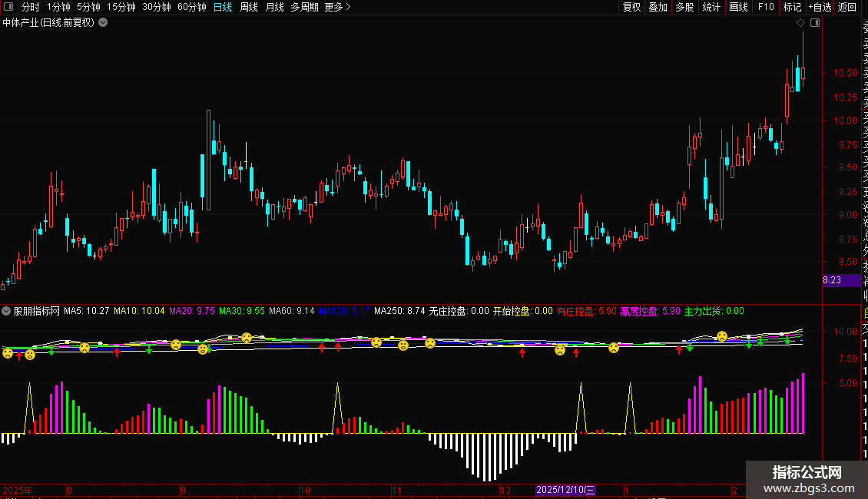The image size is (868, 499).
Task: Switch to 周线 weekly chart
Action: [249, 7]
